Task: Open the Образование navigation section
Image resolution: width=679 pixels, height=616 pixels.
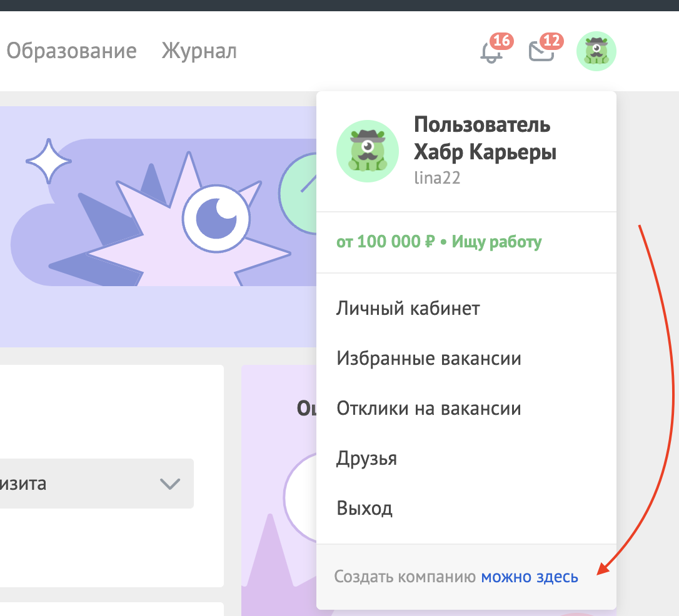Action: 71,51
